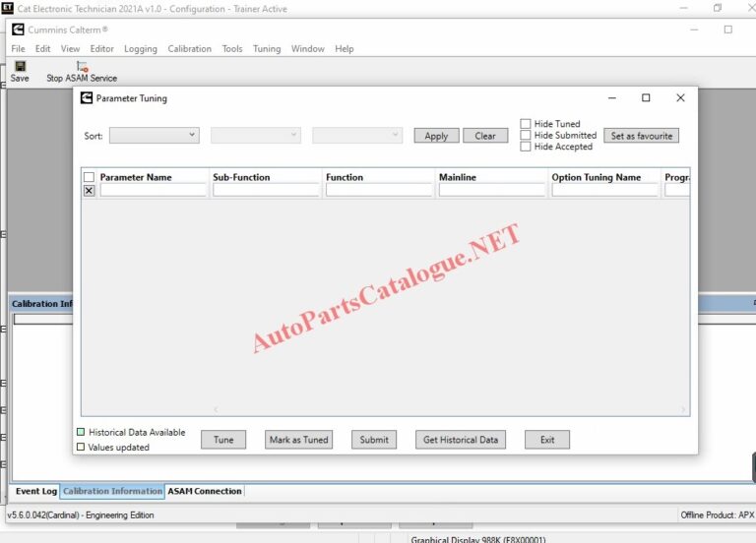
Task: Open the Edit menu
Action: pos(42,48)
